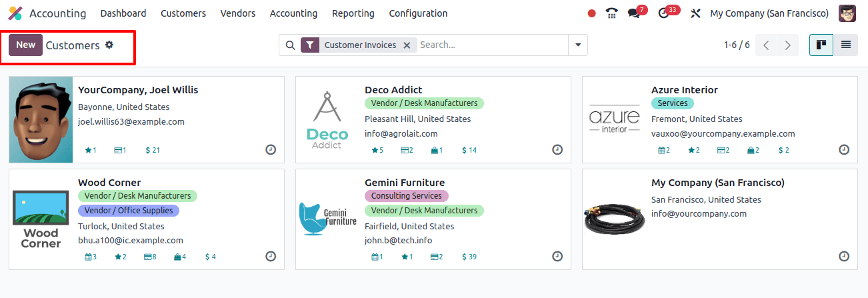Open Wood Corner activity clock
The image size is (868, 298).
pos(271,256)
